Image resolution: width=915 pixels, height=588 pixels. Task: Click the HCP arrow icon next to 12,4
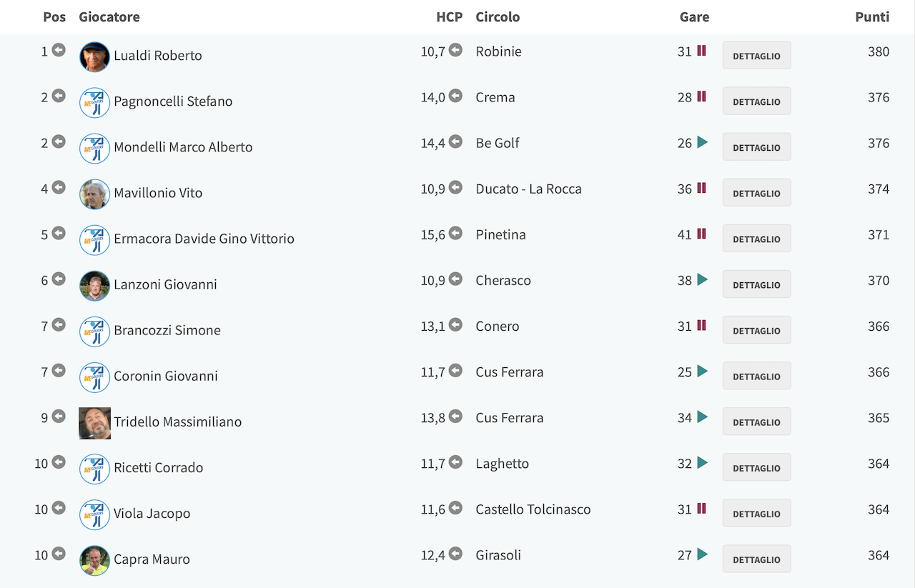tap(455, 554)
